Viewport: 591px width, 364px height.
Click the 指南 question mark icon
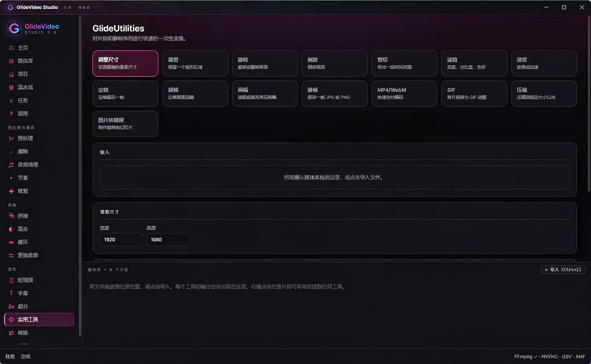(11, 113)
